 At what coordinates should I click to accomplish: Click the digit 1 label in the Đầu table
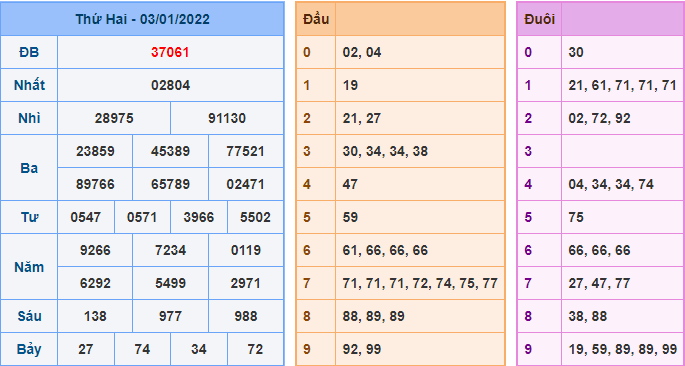click(x=307, y=85)
